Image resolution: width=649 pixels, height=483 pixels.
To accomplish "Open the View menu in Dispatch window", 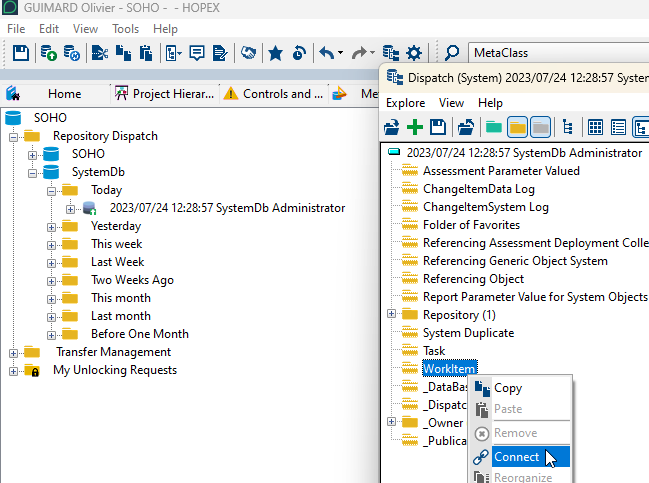I will [x=451, y=103].
